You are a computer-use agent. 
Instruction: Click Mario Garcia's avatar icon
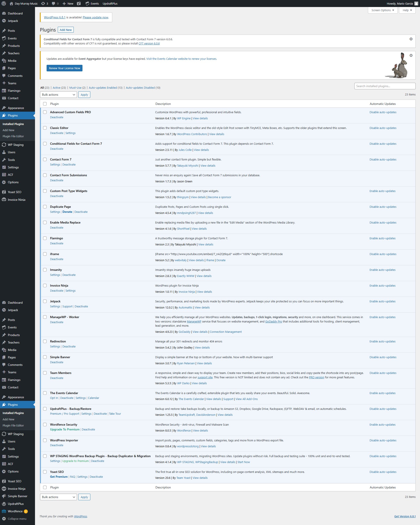click(x=416, y=4)
